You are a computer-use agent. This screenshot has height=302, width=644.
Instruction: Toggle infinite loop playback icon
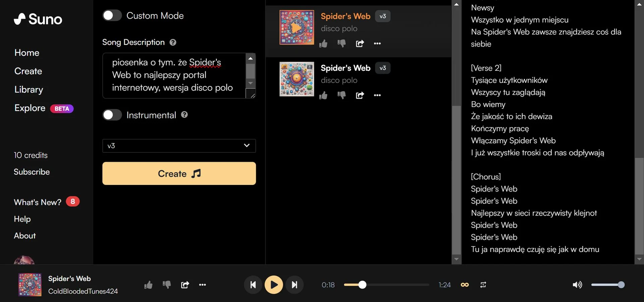pyautogui.click(x=465, y=285)
